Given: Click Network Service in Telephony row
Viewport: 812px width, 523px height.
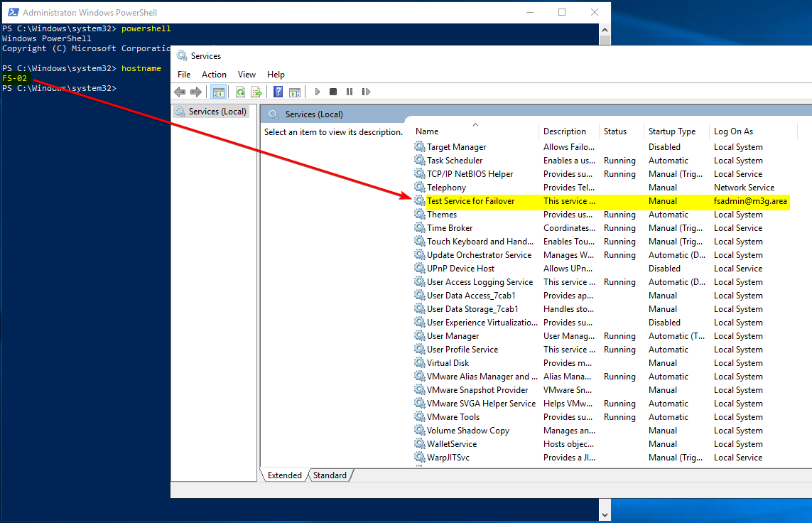Looking at the screenshot, I should pos(744,188).
